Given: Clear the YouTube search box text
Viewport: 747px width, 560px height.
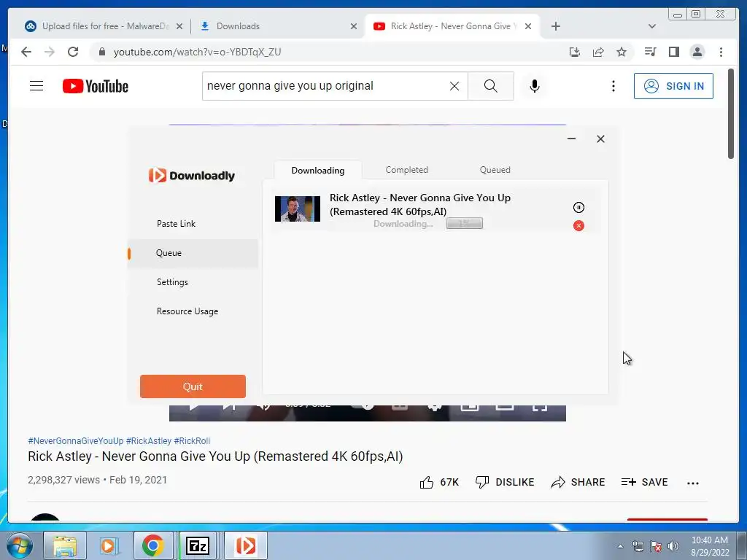Looking at the screenshot, I should 454,86.
